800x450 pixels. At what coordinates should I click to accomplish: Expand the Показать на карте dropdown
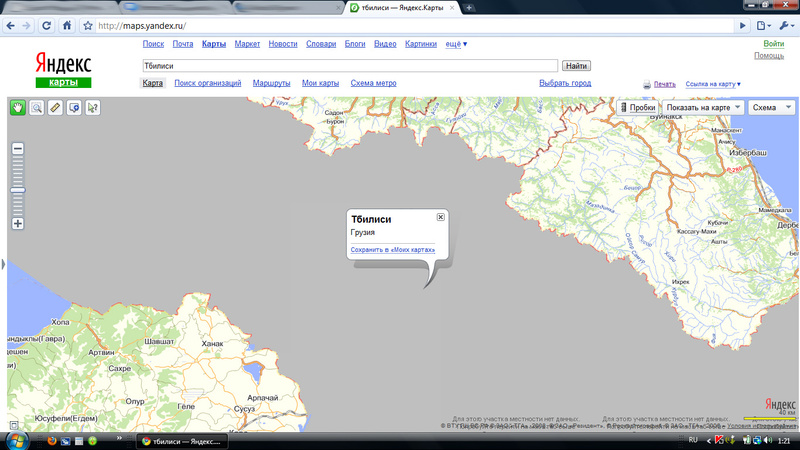pyautogui.click(x=703, y=107)
